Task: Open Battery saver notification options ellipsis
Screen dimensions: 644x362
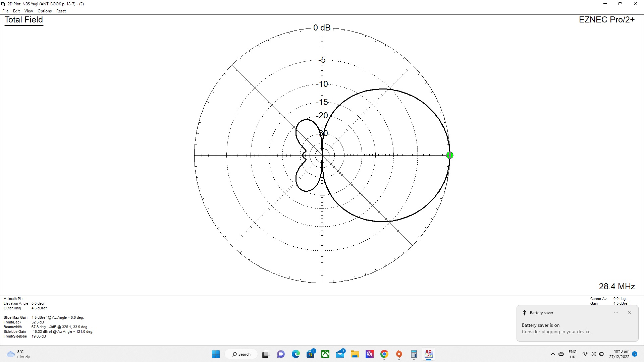Action: click(616, 313)
